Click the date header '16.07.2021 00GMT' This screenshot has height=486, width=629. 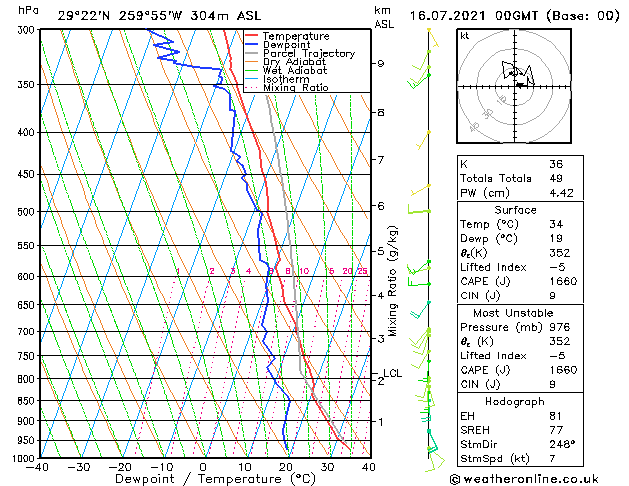coord(473,16)
